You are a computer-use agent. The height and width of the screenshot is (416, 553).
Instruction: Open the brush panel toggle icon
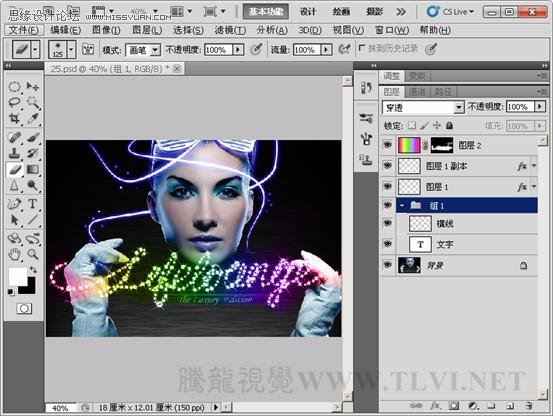[88, 49]
